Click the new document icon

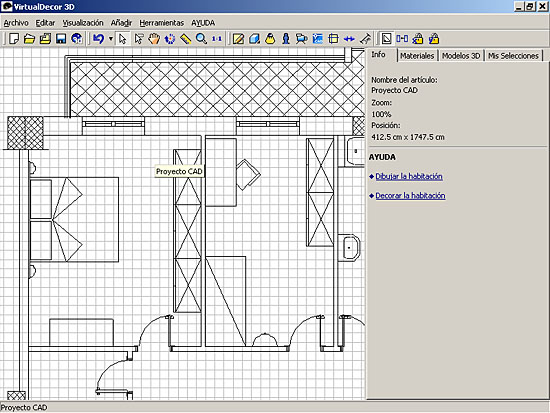(x=14, y=39)
